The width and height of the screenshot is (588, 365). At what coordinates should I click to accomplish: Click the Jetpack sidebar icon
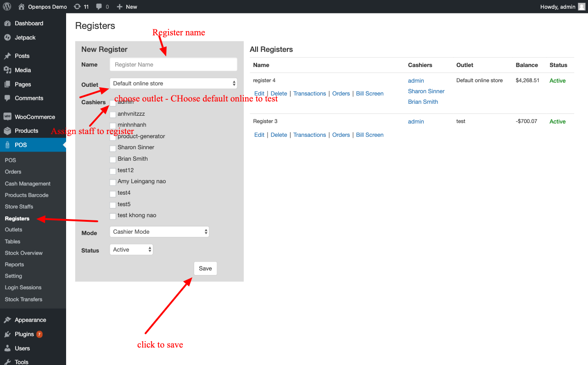[7, 38]
